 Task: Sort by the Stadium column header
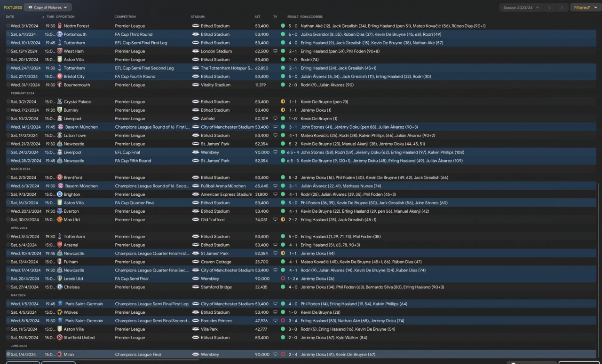pos(198,17)
